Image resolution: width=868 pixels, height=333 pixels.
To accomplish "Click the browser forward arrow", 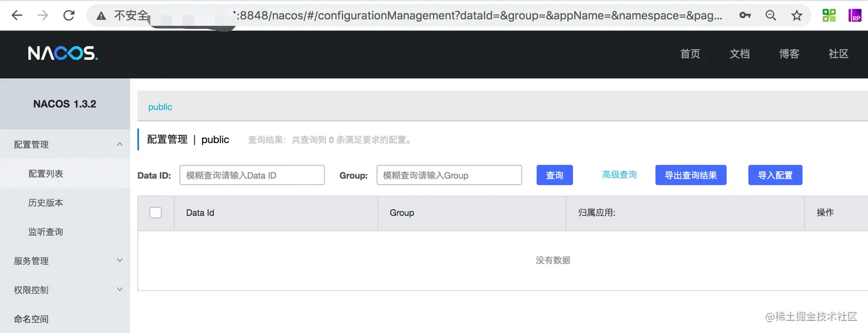I will coord(43,16).
